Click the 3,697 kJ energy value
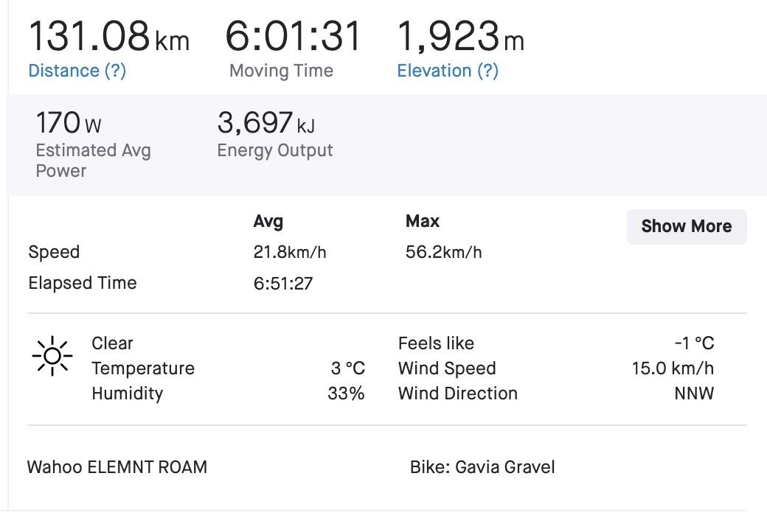This screenshot has width=767, height=532. pos(266,122)
